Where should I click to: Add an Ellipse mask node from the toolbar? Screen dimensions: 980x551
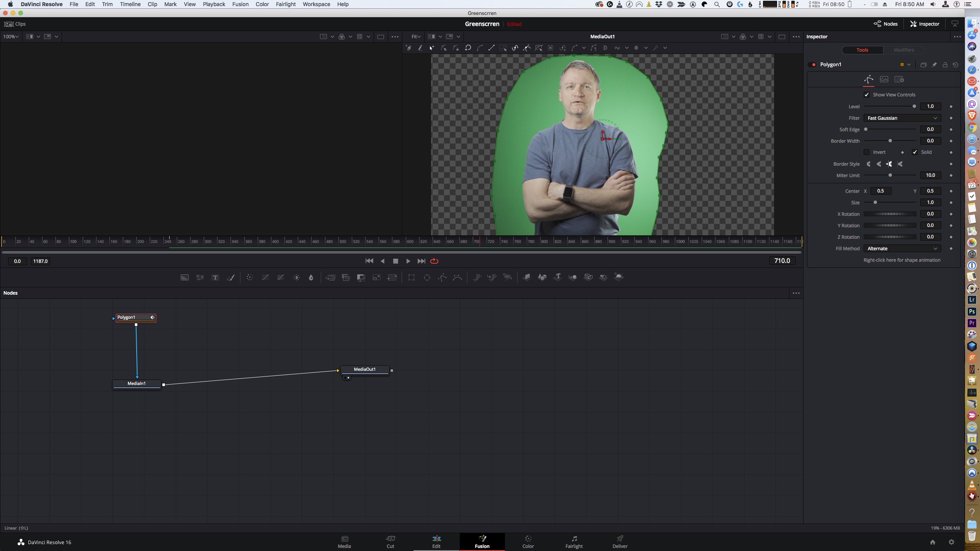point(427,277)
